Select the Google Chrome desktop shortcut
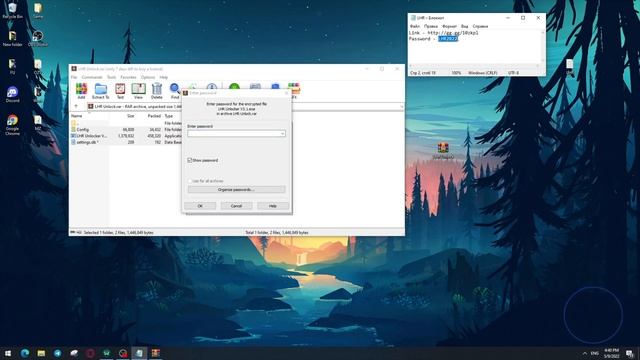Screen dimensions: 640x360 point(12,124)
